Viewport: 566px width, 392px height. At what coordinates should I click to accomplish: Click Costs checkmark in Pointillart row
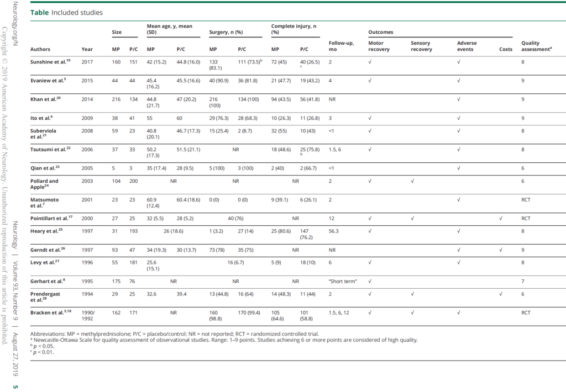(501, 218)
